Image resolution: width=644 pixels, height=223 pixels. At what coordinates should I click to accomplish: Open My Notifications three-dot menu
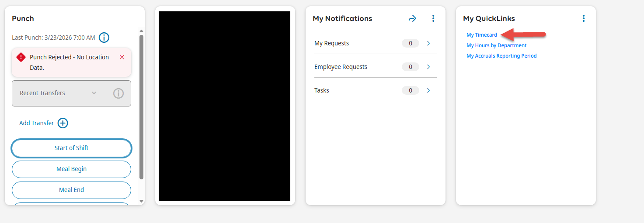[433, 18]
